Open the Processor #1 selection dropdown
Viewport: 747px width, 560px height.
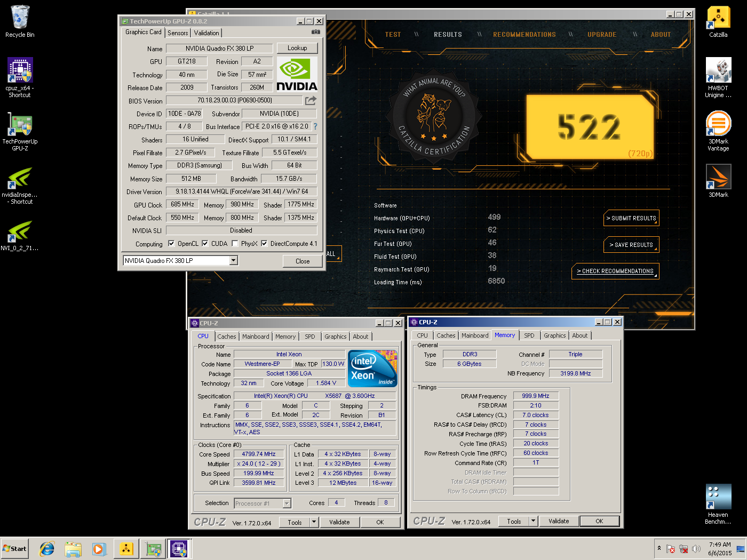click(x=287, y=503)
